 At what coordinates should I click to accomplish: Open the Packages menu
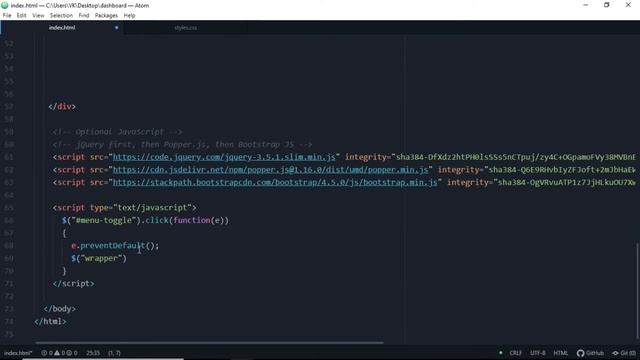[x=106, y=16]
